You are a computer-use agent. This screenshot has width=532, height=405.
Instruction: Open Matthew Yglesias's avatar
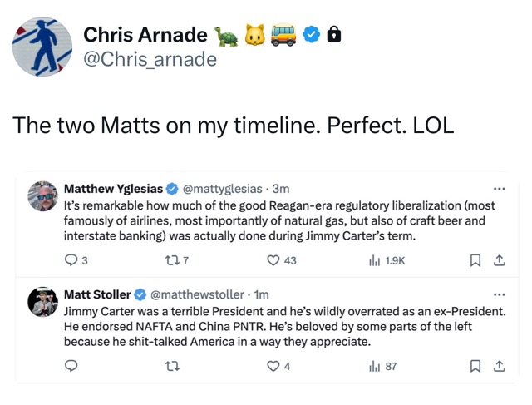pyautogui.click(x=42, y=196)
